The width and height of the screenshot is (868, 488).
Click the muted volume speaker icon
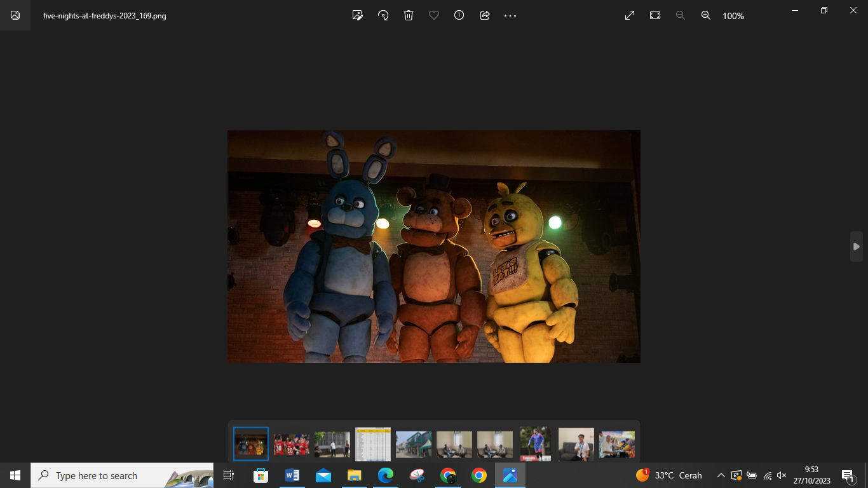782,475
